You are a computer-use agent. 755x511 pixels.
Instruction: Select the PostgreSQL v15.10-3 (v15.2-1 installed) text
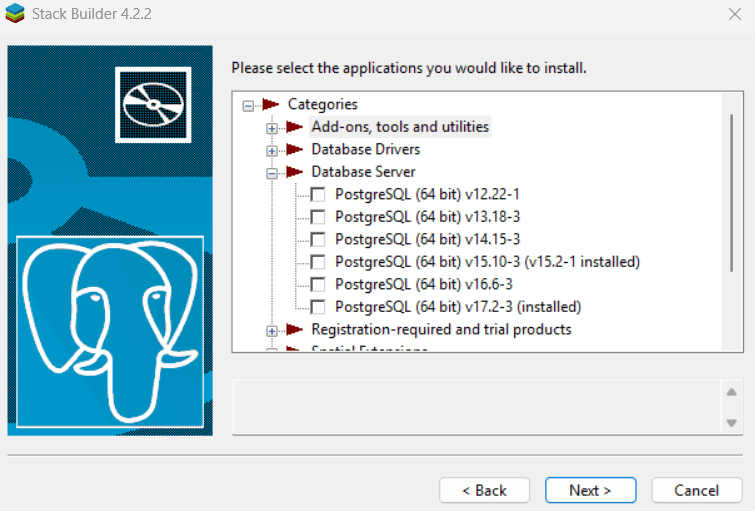[487, 262]
